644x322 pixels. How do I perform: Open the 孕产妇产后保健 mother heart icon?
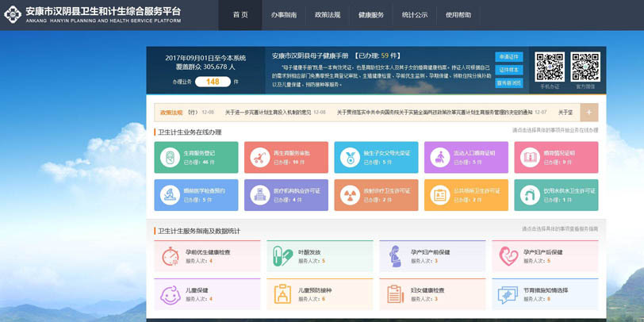(x=508, y=256)
